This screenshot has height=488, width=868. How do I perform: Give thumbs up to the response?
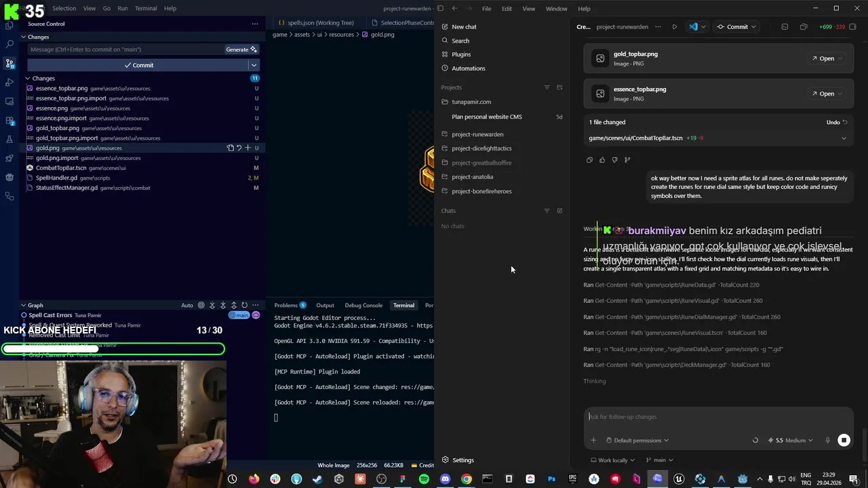[x=602, y=160]
